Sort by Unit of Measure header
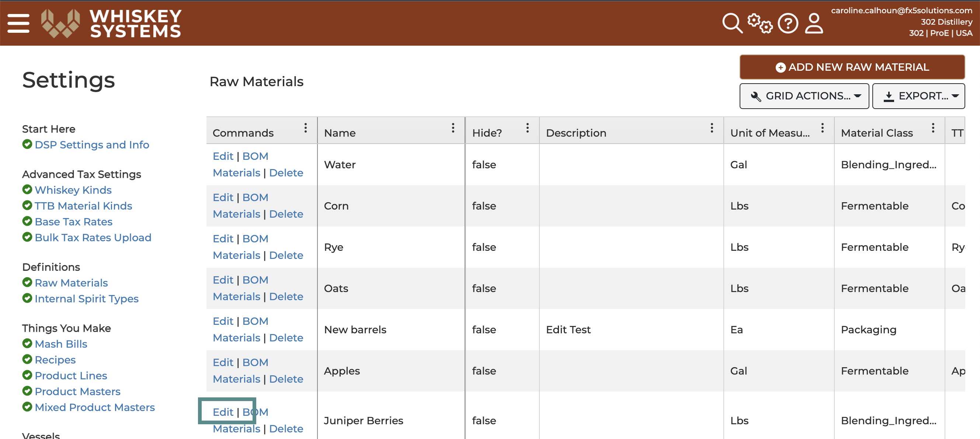This screenshot has width=980, height=439. 769,133
